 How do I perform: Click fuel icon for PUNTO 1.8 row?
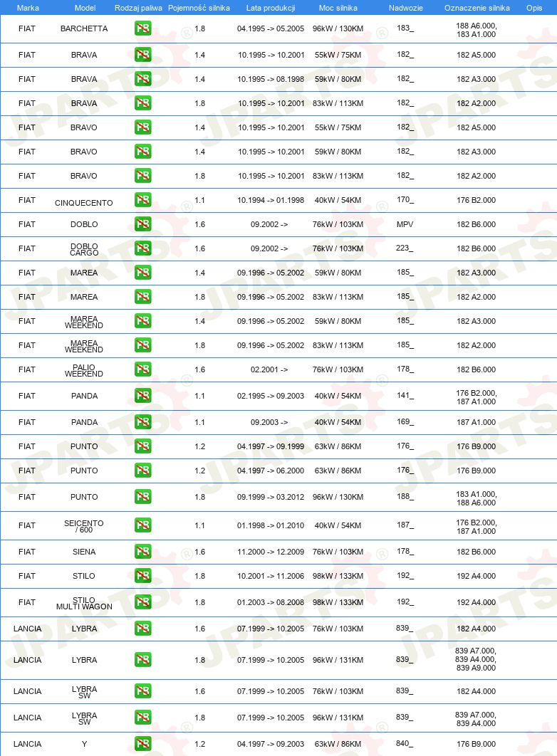tap(142, 497)
